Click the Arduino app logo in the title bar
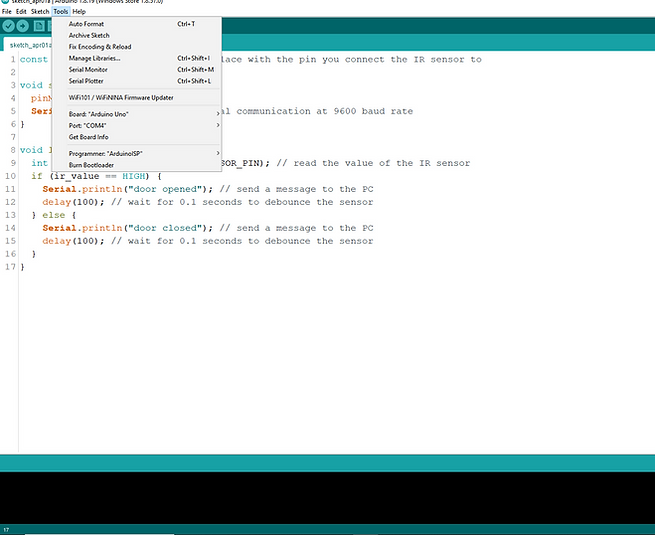655x535 pixels. [5, 2]
